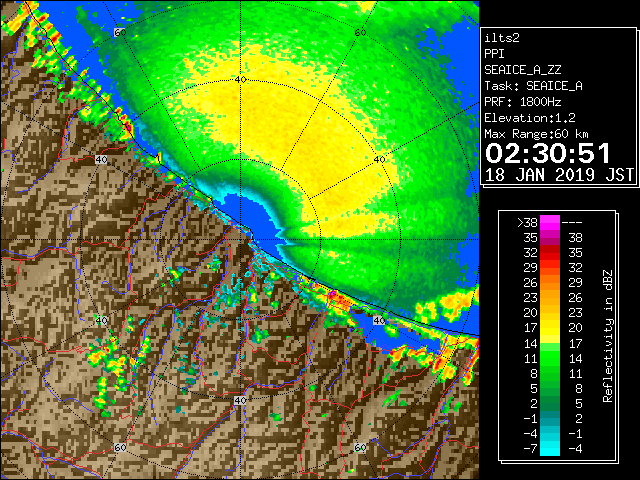The width and height of the screenshot is (640, 480).
Task: Click the "60" range label in the lower-right sector
Action: pos(360,447)
